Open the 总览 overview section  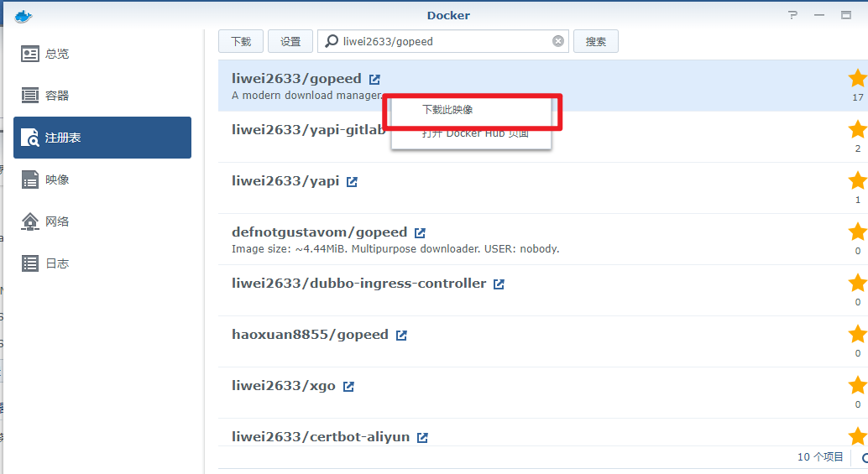(x=102, y=54)
